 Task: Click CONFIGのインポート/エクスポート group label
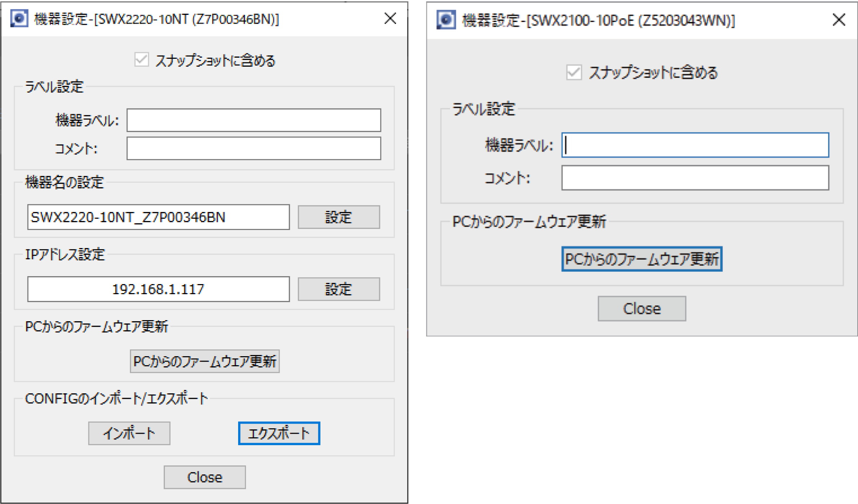pyautogui.click(x=117, y=399)
